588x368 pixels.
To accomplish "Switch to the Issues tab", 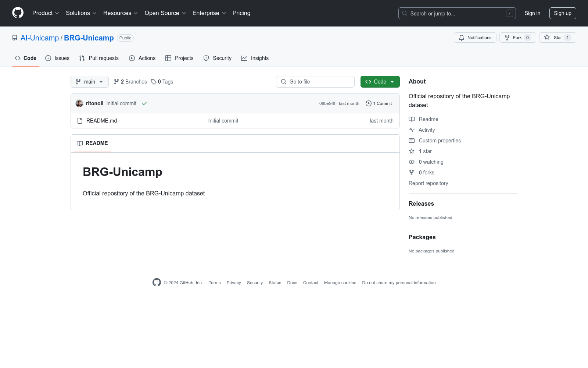I will point(57,58).
